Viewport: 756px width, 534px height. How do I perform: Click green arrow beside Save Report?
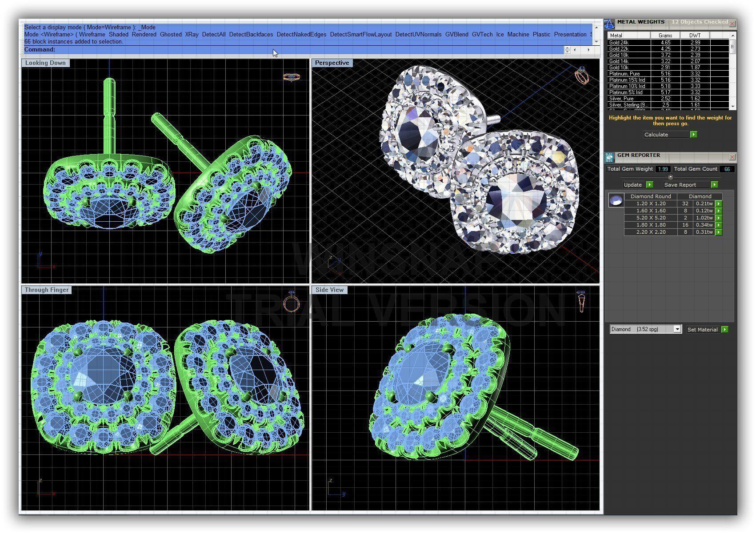point(714,185)
